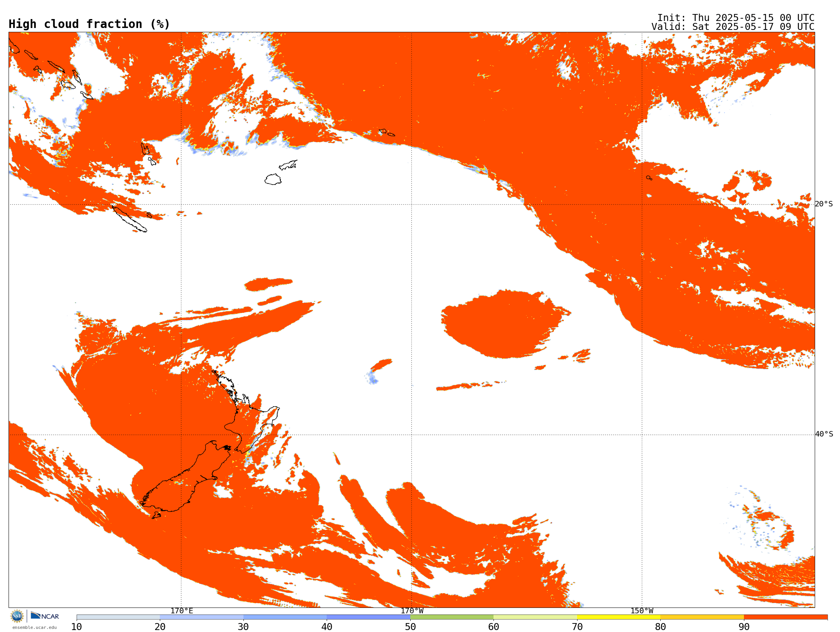Click the 170°W longitude label
Image resolution: width=840 pixels, height=632 pixels.
(x=412, y=611)
